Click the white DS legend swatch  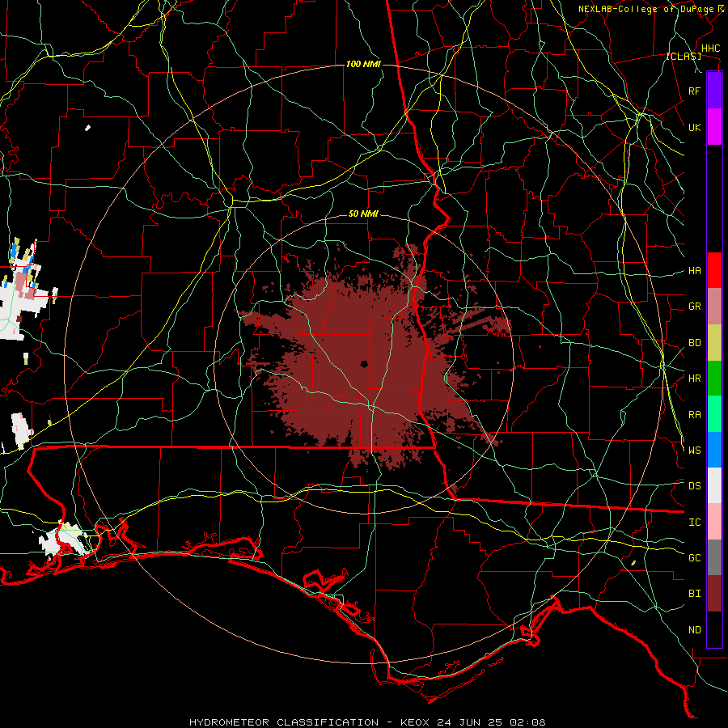[x=714, y=485]
